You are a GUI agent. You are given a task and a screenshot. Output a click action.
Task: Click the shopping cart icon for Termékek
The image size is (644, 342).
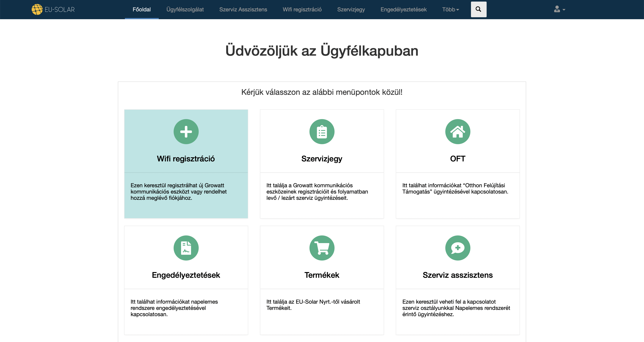coord(322,248)
